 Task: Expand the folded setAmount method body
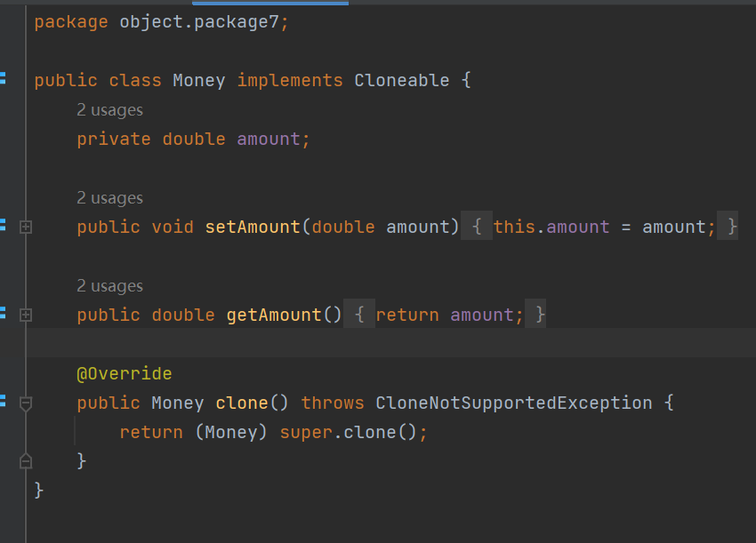pos(26,227)
